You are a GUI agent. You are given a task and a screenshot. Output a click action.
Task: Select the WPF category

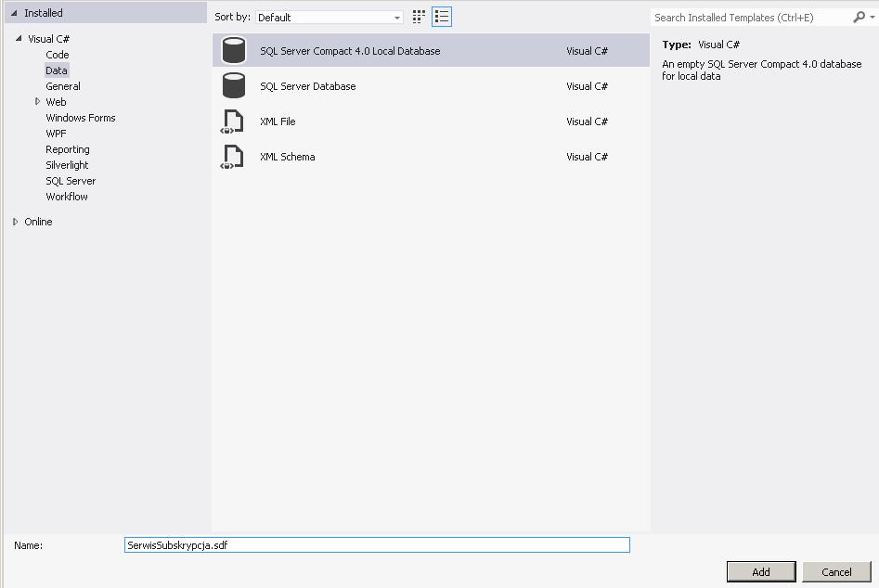pos(56,134)
